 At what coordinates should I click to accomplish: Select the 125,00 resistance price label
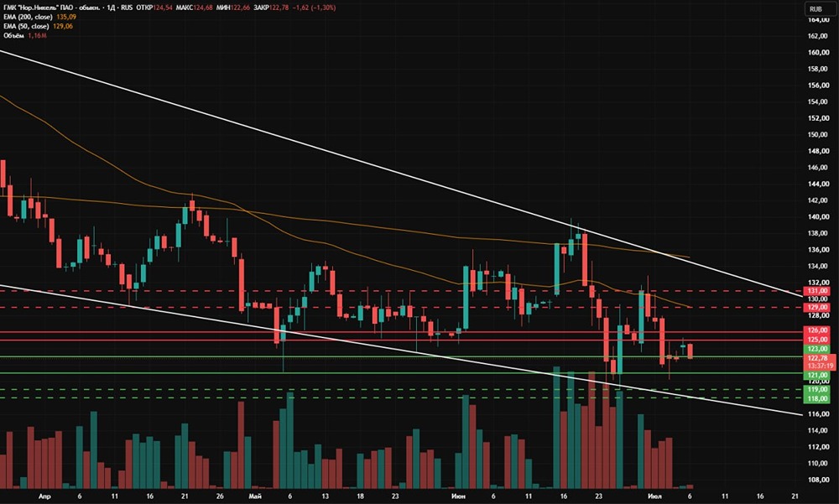[818, 340]
